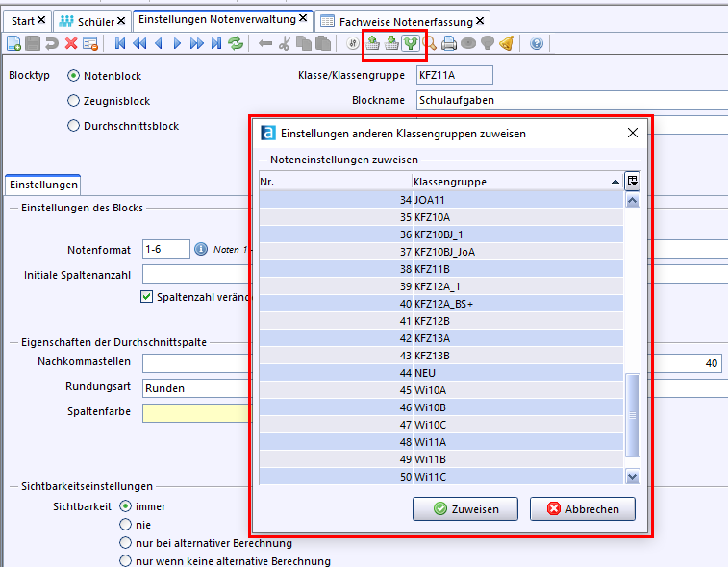The height and width of the screenshot is (567, 728).
Task: Click the basket upload (up arrow) icon
Action: [x=372, y=43]
